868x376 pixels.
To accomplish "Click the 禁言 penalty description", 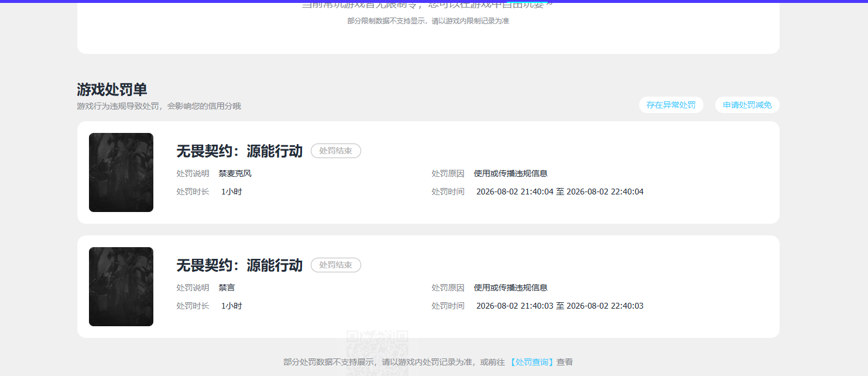I will click(x=227, y=288).
